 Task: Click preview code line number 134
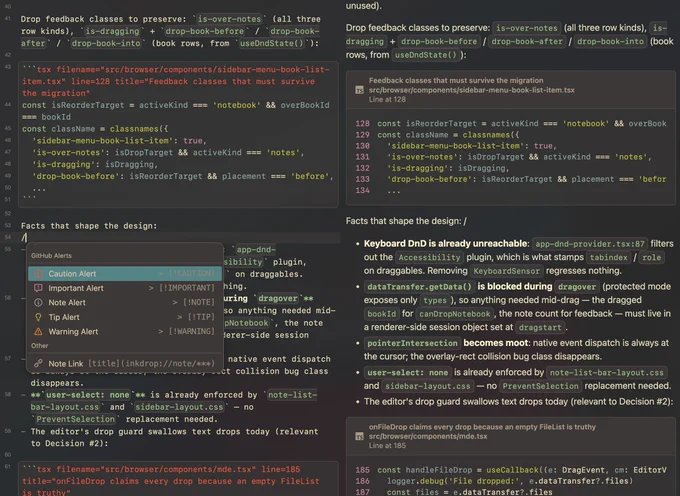pos(363,190)
